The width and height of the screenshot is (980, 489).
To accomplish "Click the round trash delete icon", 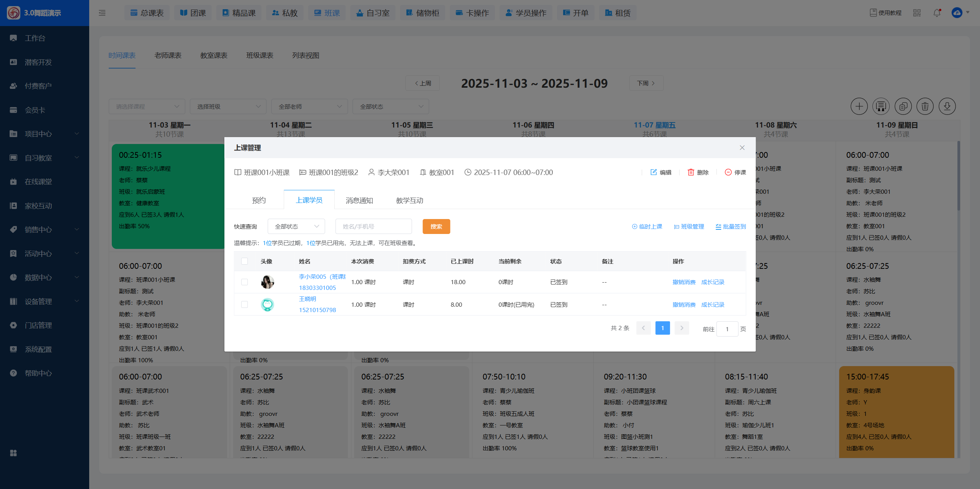I will coord(924,106).
